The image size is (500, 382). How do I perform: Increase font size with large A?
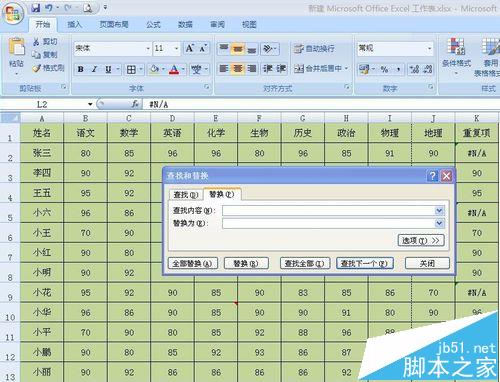(x=190, y=49)
